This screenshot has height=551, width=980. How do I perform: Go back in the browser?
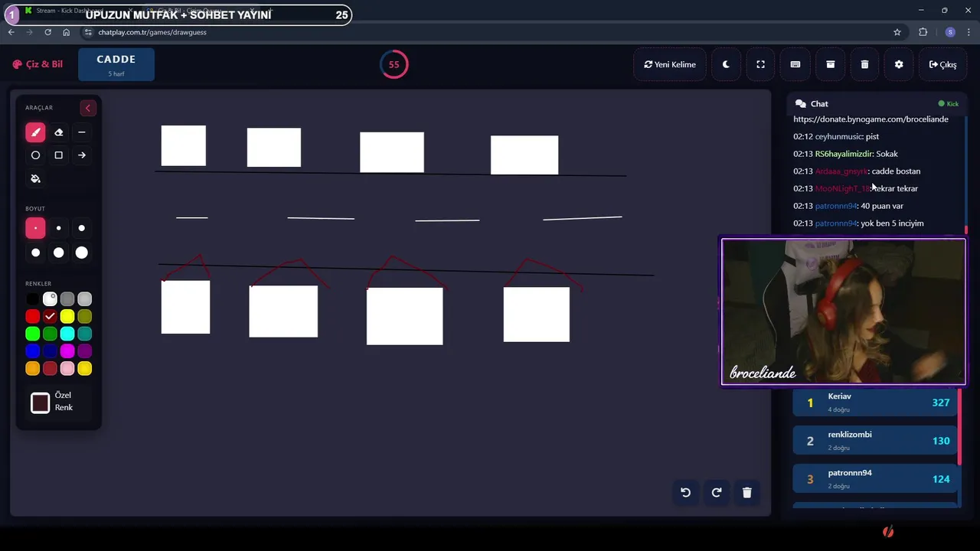point(11,32)
